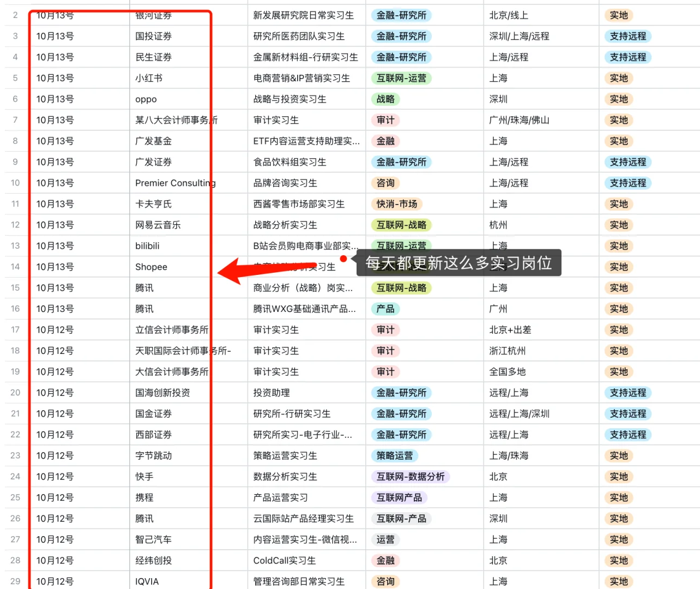This screenshot has height=589, width=700.
Task: Click the 广发基金 company cell
Action: tap(188, 141)
